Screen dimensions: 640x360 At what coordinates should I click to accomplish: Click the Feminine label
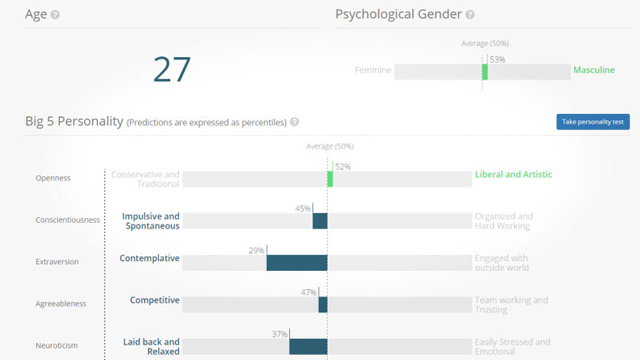373,70
